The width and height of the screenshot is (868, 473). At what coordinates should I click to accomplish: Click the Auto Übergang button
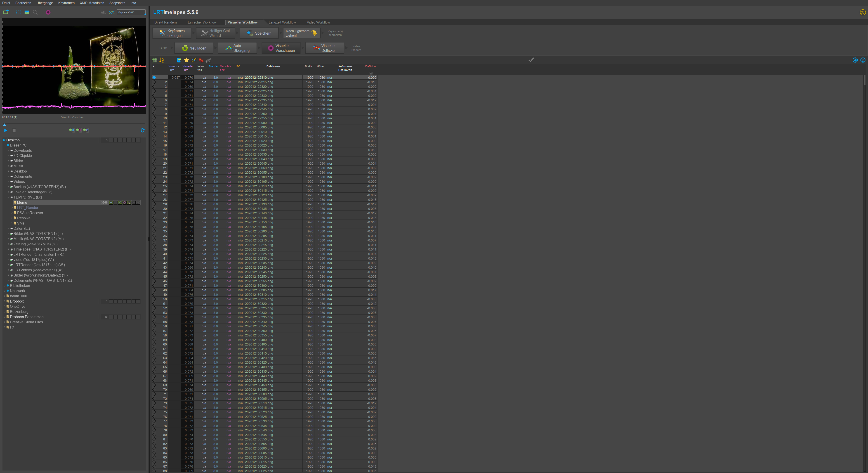click(x=238, y=48)
